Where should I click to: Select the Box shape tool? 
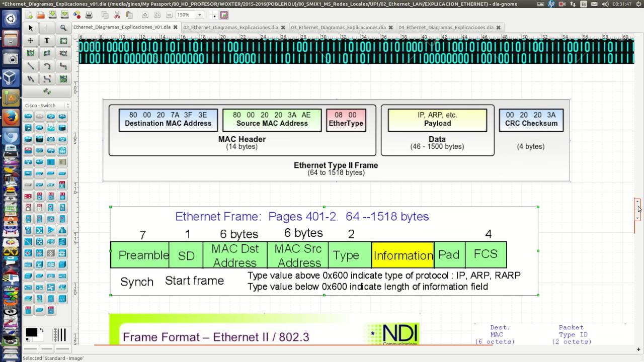pyautogui.click(x=63, y=41)
